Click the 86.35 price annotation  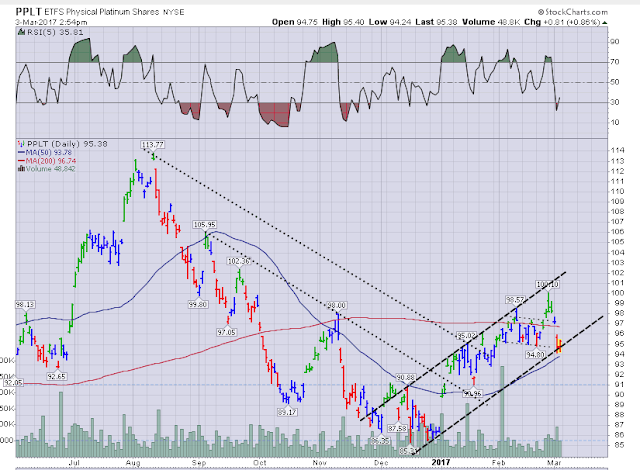pyautogui.click(x=380, y=441)
